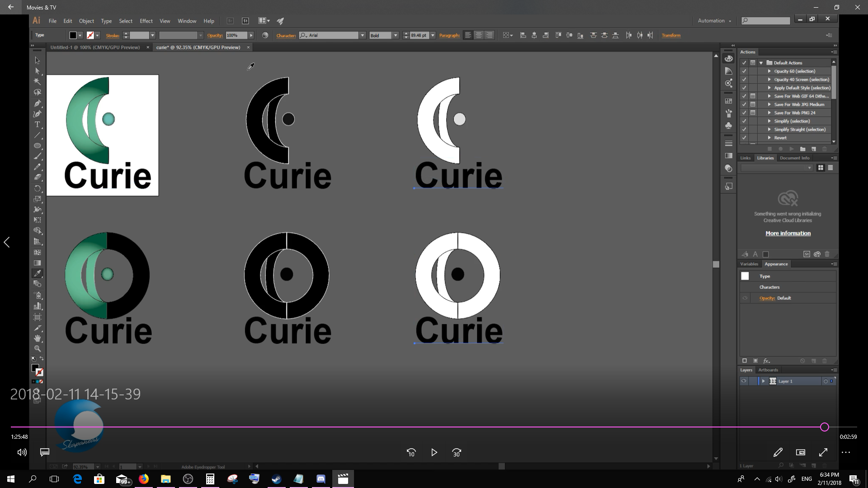Viewport: 868px width, 488px height.
Task: Play the video
Action: [x=434, y=452]
